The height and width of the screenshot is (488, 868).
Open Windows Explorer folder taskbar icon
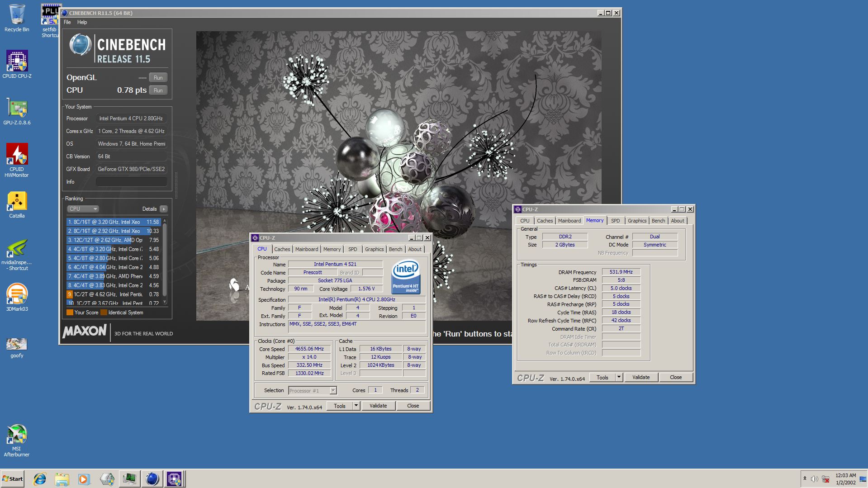point(62,479)
